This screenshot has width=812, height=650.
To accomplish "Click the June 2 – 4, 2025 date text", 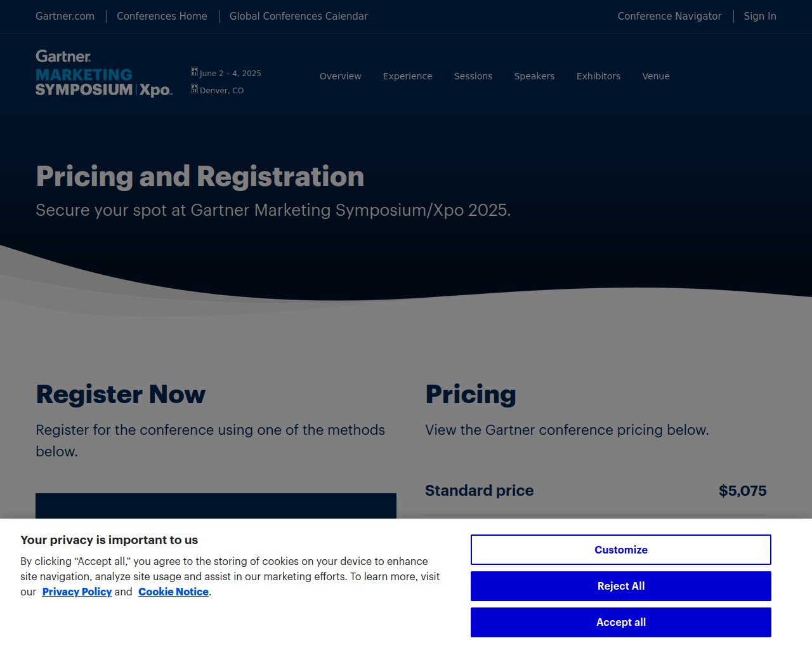I will point(230,74).
